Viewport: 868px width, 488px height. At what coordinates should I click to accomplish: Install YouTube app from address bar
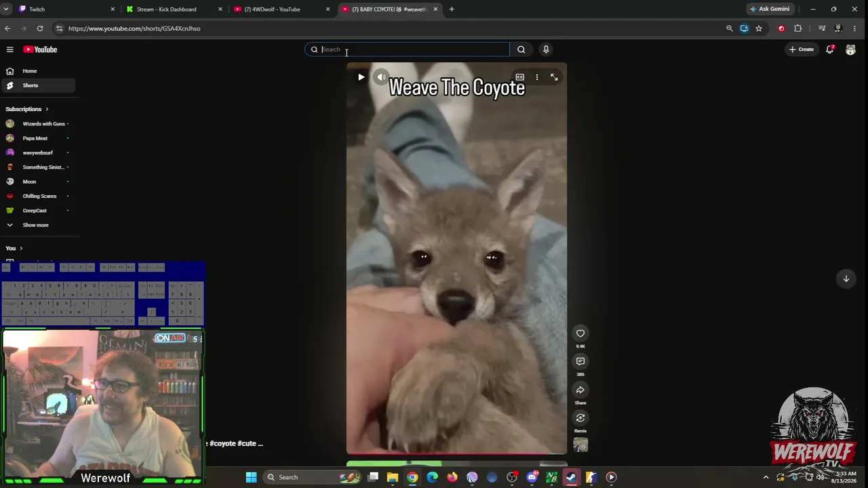click(x=744, y=28)
